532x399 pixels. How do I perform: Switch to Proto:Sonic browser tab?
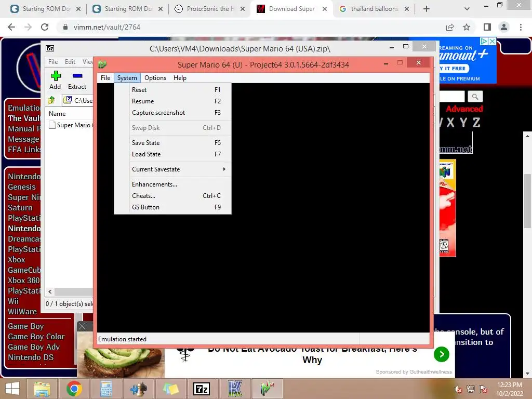(210, 9)
